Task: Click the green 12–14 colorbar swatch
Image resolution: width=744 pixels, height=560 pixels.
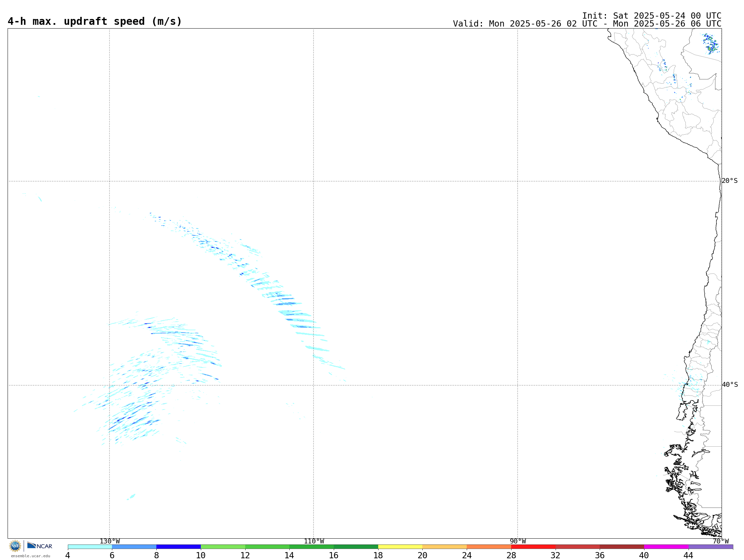Action: pyautogui.click(x=267, y=547)
